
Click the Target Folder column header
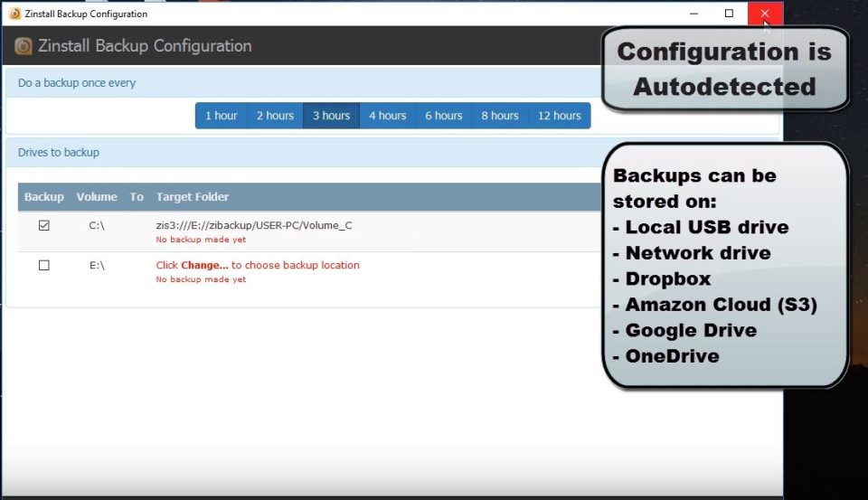(x=193, y=196)
